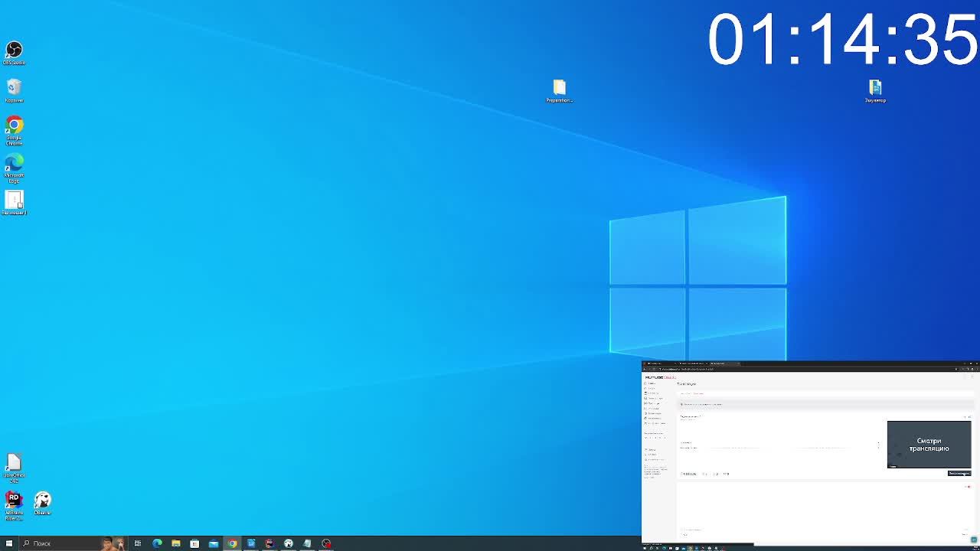The height and width of the screenshot is (551, 980).
Task: Select the Preparation file on the desktop
Action: point(559,91)
